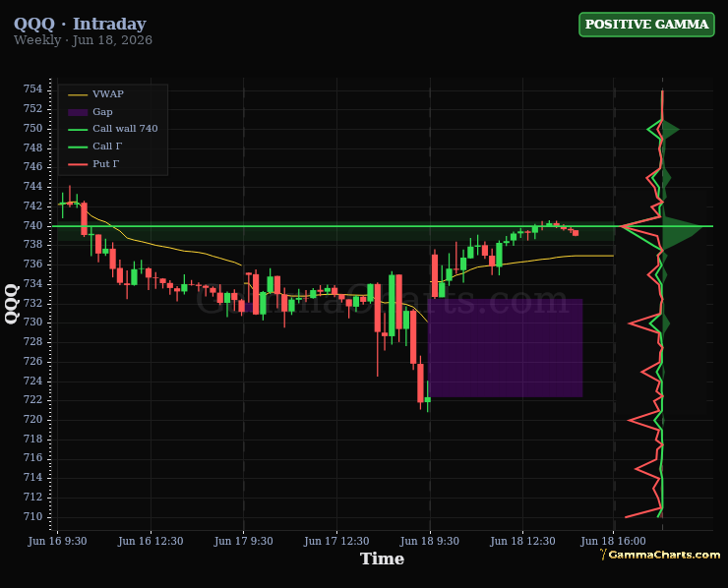Click the 750 y-axis price label
The image size is (728, 588).
33,128
